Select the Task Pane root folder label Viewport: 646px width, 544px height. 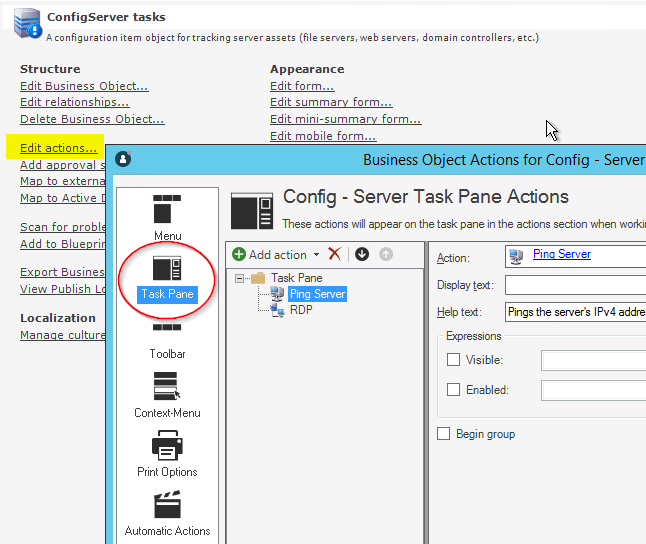297,278
